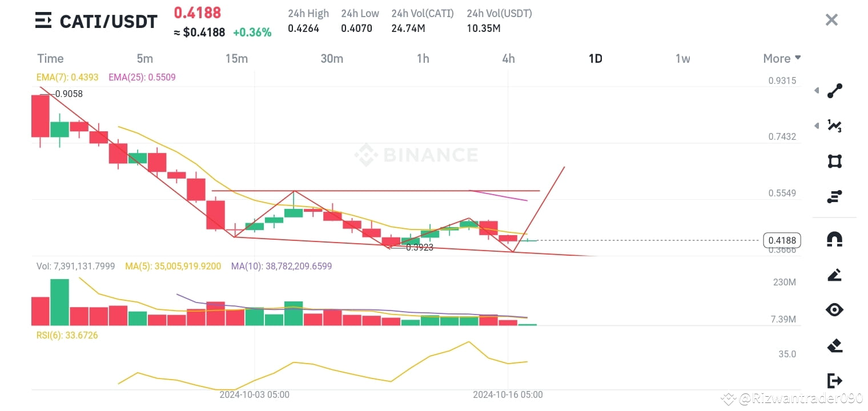Screen dimensions: 868x411
Task: Open the long/short position tool
Action: [x=834, y=196]
